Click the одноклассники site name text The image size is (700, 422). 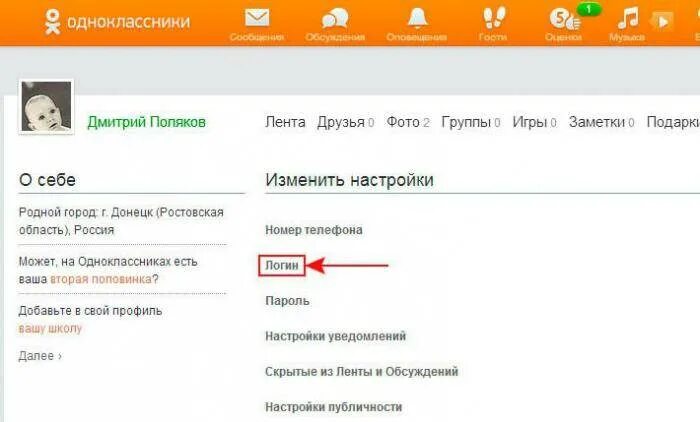pyautogui.click(x=129, y=21)
